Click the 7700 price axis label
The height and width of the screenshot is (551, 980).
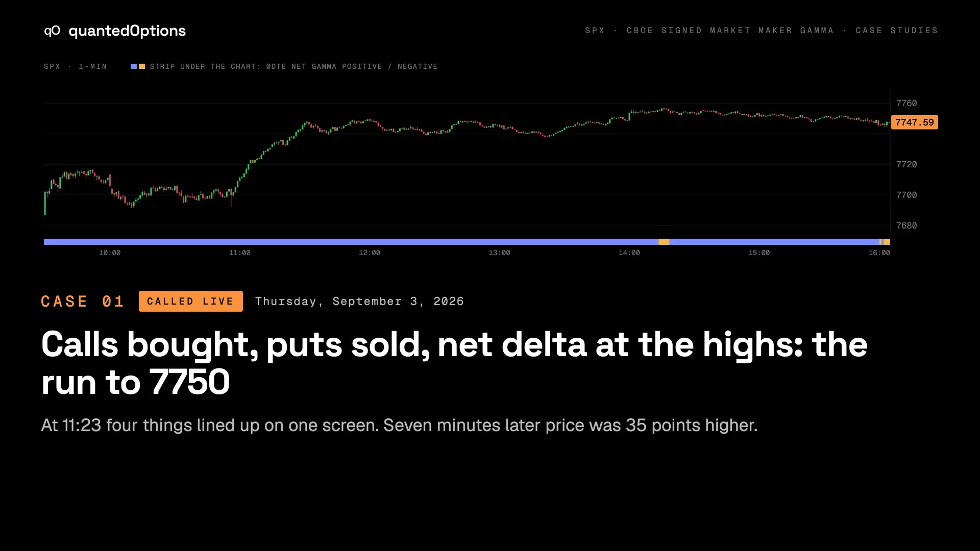pyautogui.click(x=906, y=195)
